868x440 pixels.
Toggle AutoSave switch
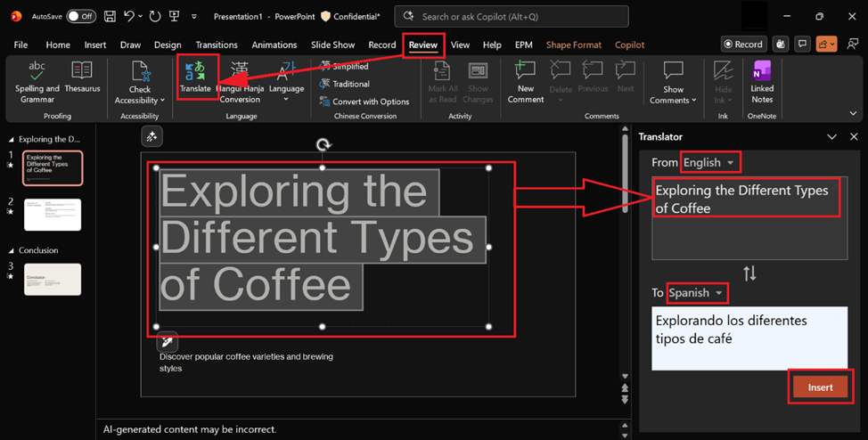point(81,16)
